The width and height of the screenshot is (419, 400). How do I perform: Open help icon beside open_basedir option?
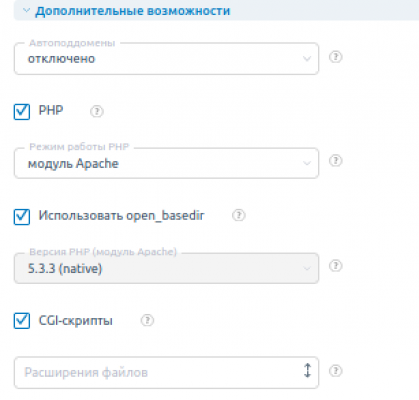click(x=239, y=215)
